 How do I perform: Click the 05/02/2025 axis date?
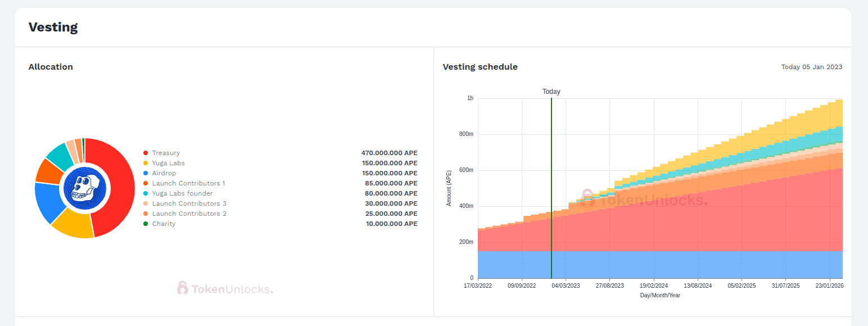click(742, 286)
